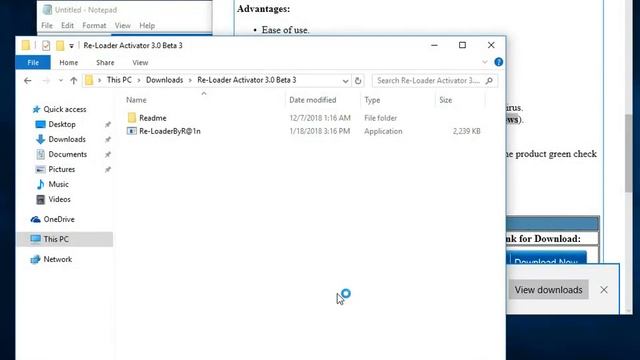Unpin Desktop using its pin icon

tap(108, 124)
